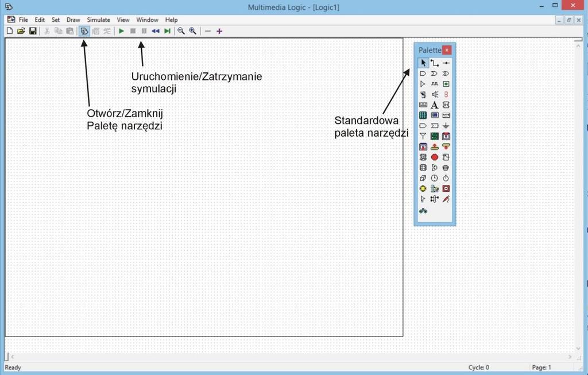Save the circuit with floppy disk icon
The image size is (588, 375).
pos(33,31)
